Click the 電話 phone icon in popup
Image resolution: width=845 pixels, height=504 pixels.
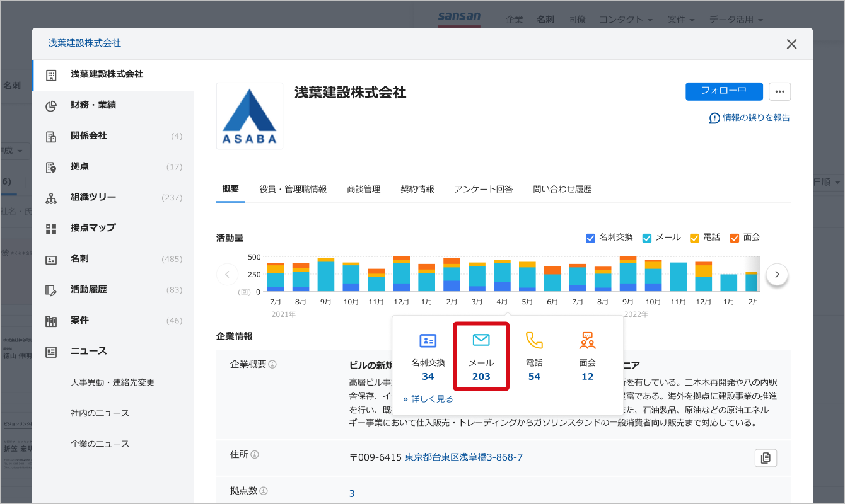[534, 341]
